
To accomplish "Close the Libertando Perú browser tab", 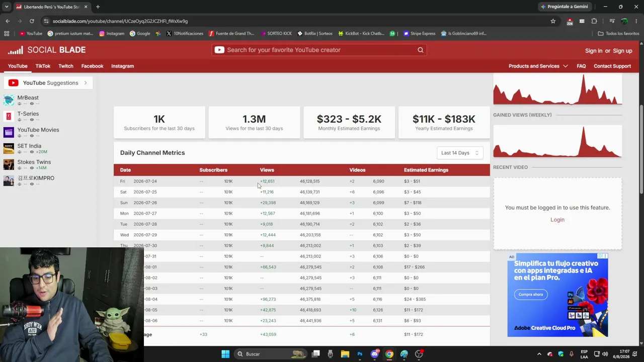I will click(x=86, y=7).
